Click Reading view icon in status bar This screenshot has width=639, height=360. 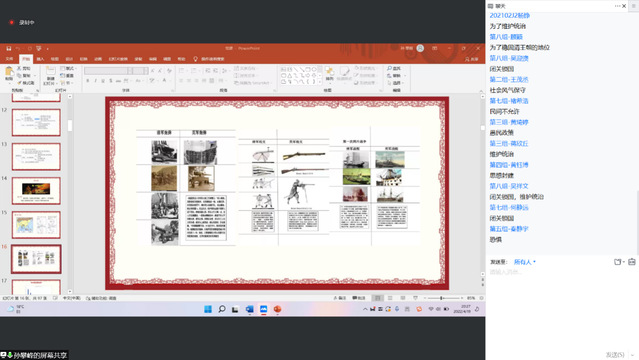(x=403, y=298)
